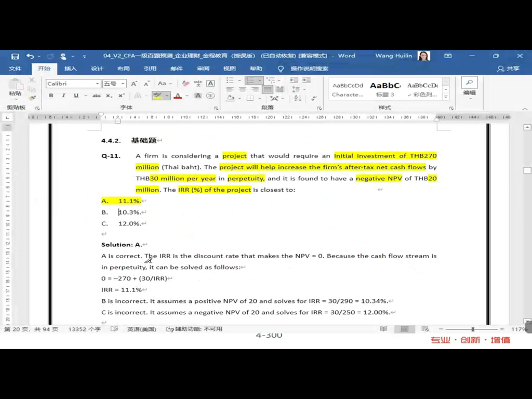Image resolution: width=532 pixels, height=399 pixels.
Task: Open the 引用 (References) tab
Action: 150,69
